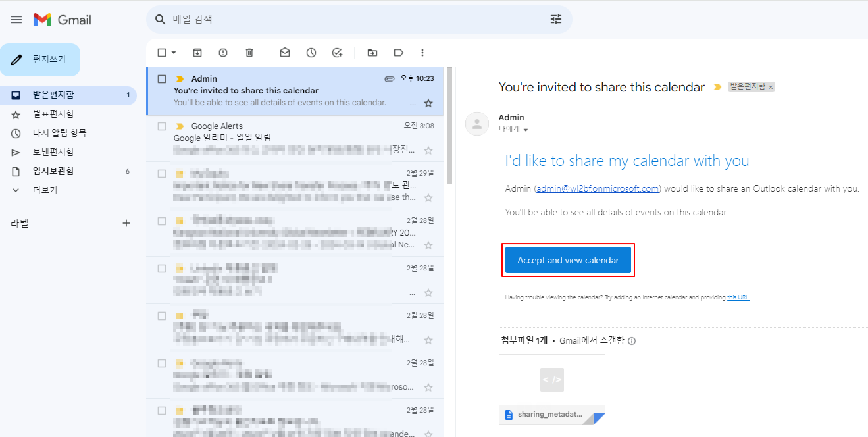Click the Move to folder icon
Viewport: 868px width, 437px height.
[372, 53]
